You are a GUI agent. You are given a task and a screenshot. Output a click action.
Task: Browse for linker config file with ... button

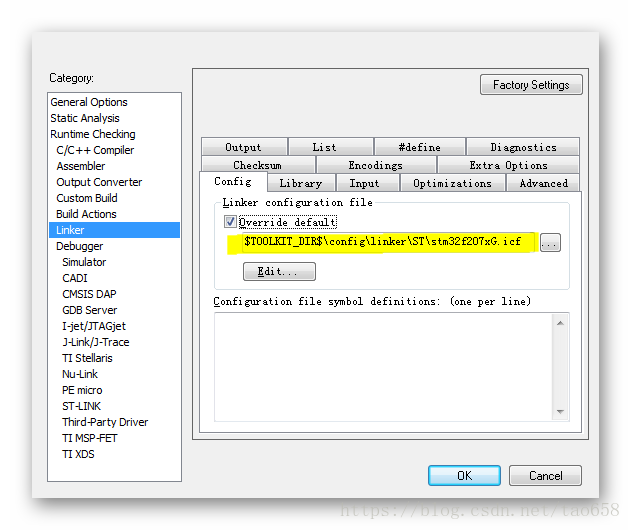(550, 243)
